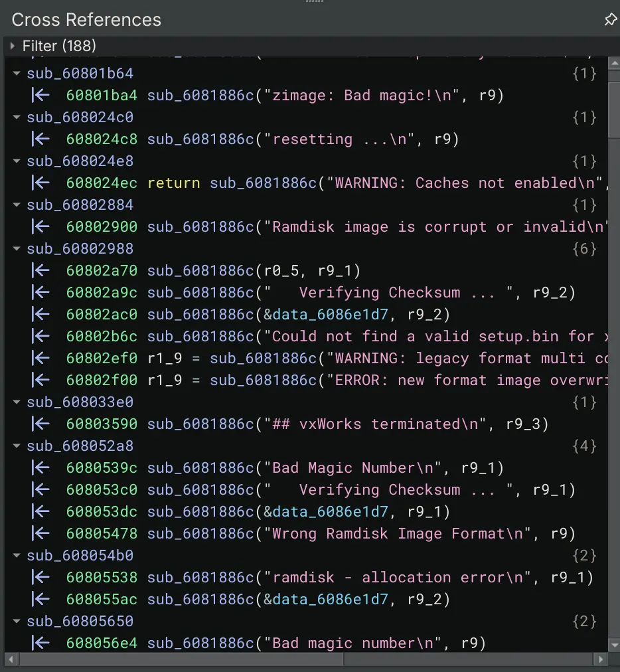Select the "resetting ..." cross reference line
This screenshot has height=672, width=620.
tap(312, 139)
